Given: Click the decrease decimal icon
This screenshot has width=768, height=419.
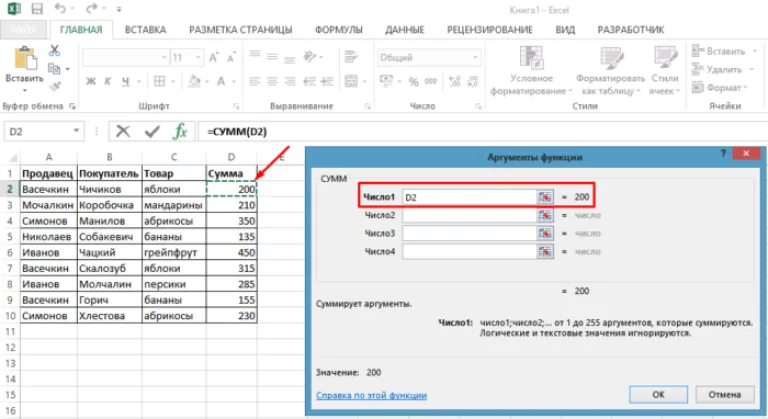Looking at the screenshot, I should click(x=473, y=81).
